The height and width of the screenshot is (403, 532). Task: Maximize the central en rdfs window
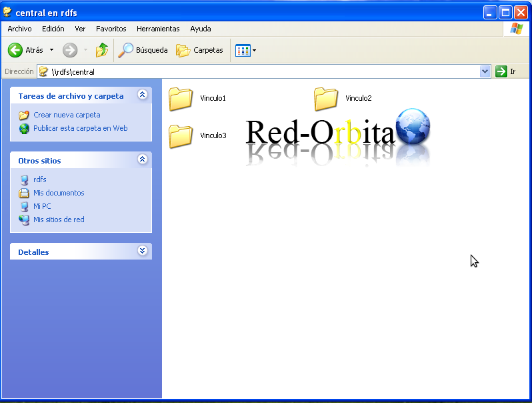pos(505,13)
